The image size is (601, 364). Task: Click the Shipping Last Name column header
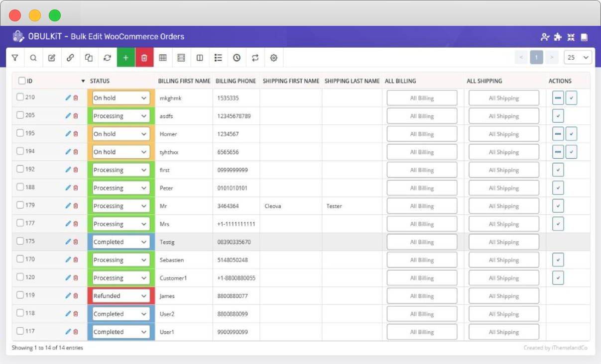pos(352,81)
